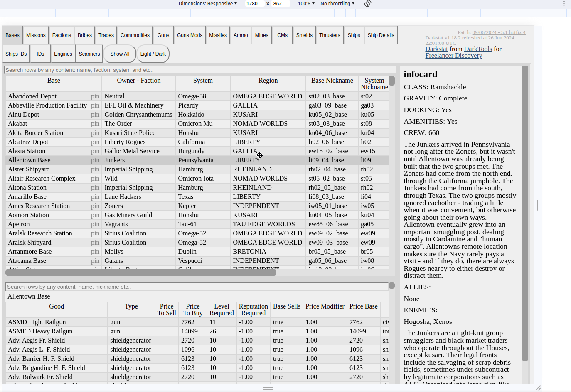
Task: Open the Thrusters tab
Action: (330, 35)
